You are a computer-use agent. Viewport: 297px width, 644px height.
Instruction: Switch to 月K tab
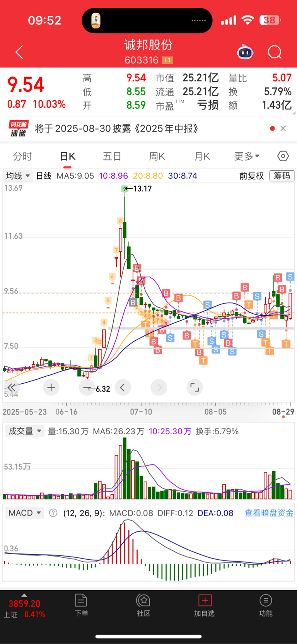[x=202, y=156]
